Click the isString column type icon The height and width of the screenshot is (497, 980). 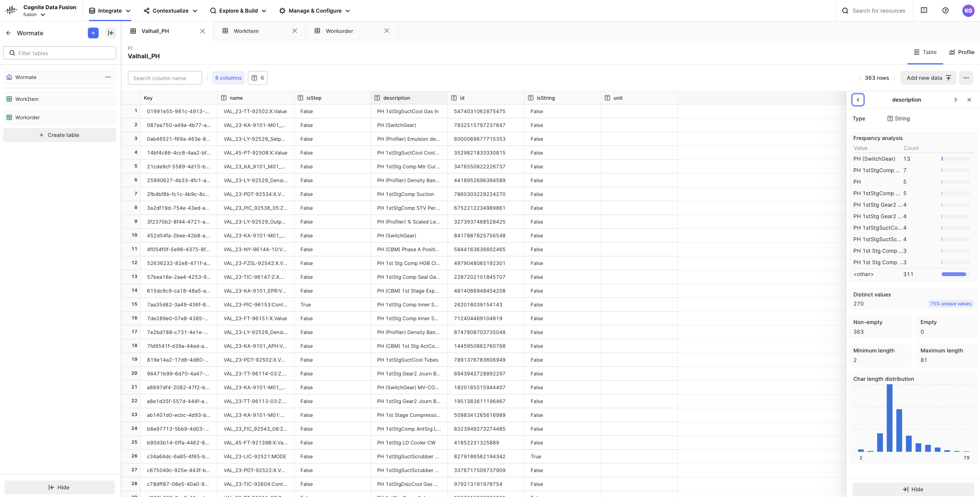pyautogui.click(x=531, y=98)
